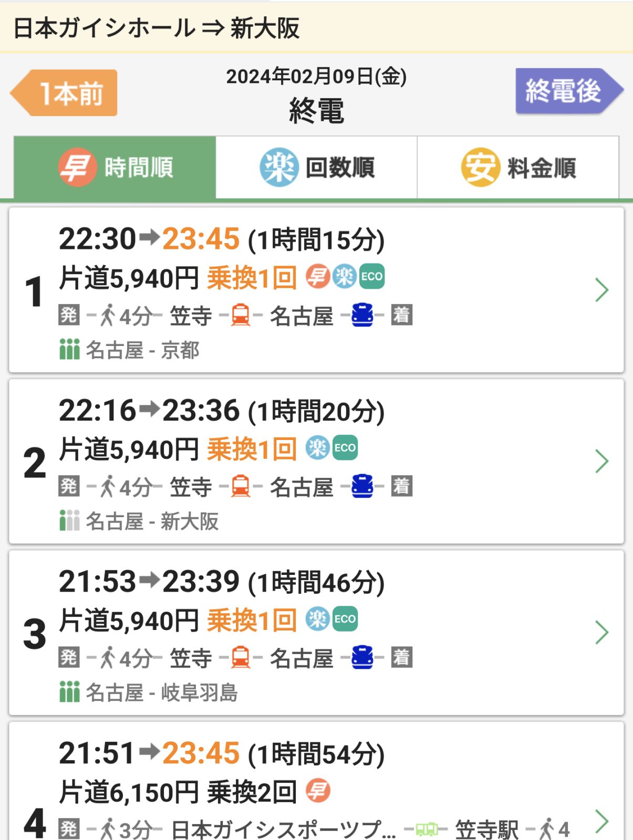Tap the bus icon in route 4
The width and height of the screenshot is (633, 840).
click(x=426, y=829)
